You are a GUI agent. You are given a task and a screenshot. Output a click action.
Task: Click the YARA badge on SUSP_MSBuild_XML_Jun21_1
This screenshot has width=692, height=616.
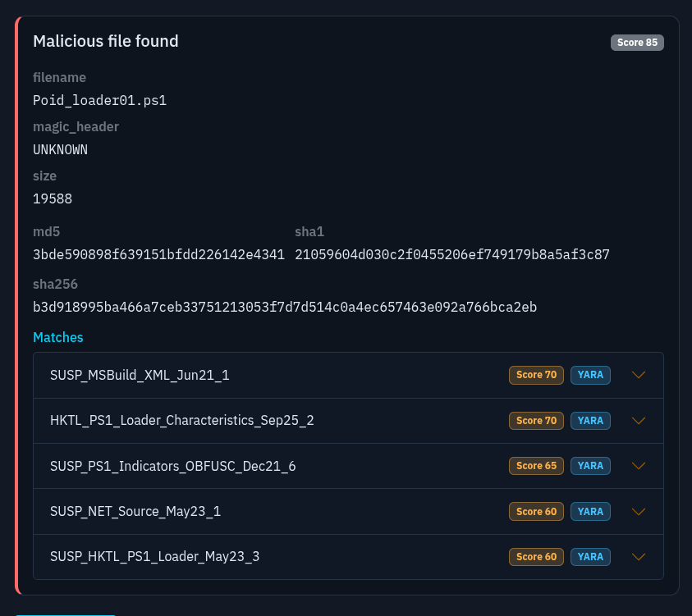click(x=590, y=375)
